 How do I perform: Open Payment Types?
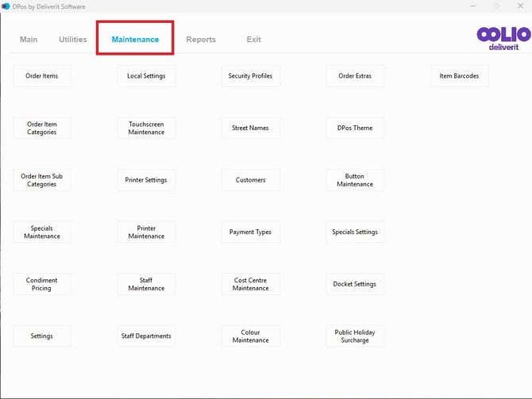click(250, 232)
